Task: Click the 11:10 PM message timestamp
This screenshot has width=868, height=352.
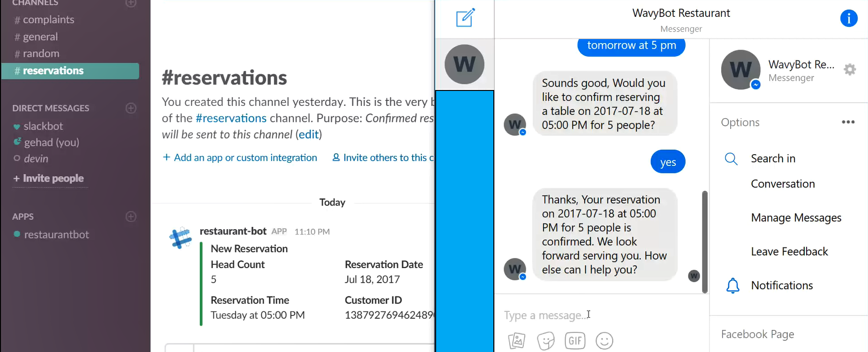Action: pyautogui.click(x=312, y=232)
